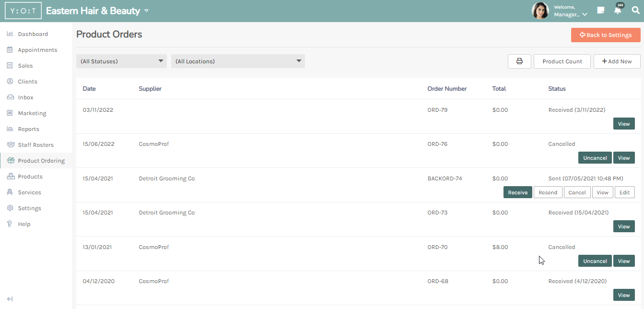Open Marketing menu item

coord(32,113)
